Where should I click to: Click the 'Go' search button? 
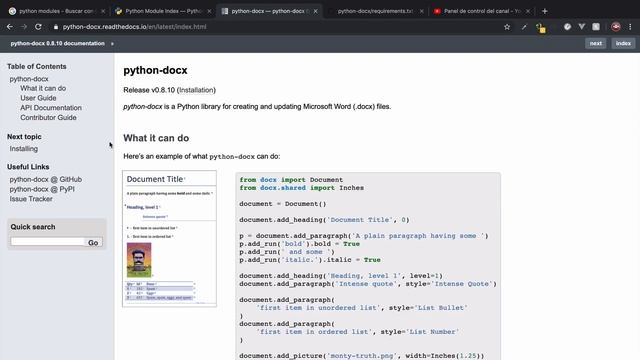[x=93, y=242]
